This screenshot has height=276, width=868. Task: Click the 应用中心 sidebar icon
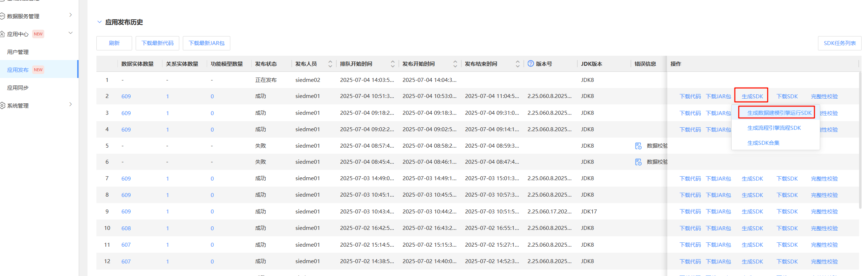tap(2, 34)
